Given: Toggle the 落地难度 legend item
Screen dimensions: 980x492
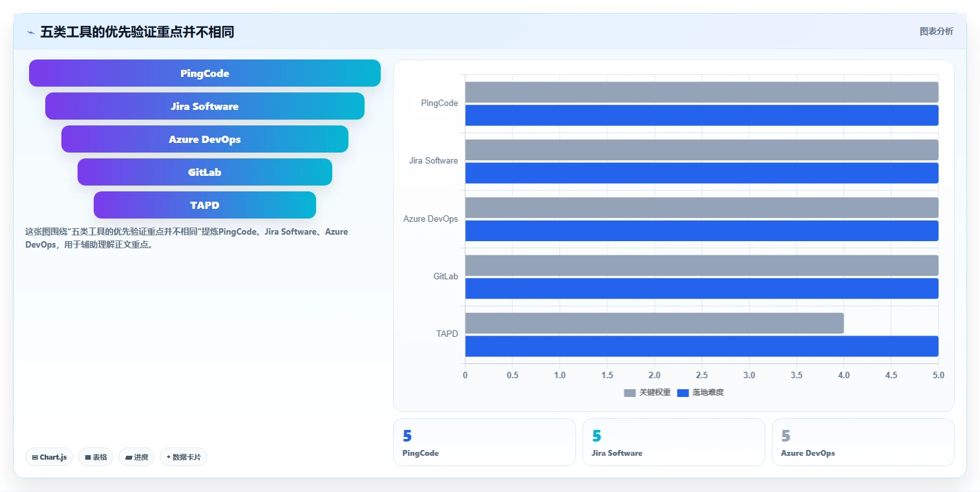Looking at the screenshot, I should pyautogui.click(x=700, y=392).
